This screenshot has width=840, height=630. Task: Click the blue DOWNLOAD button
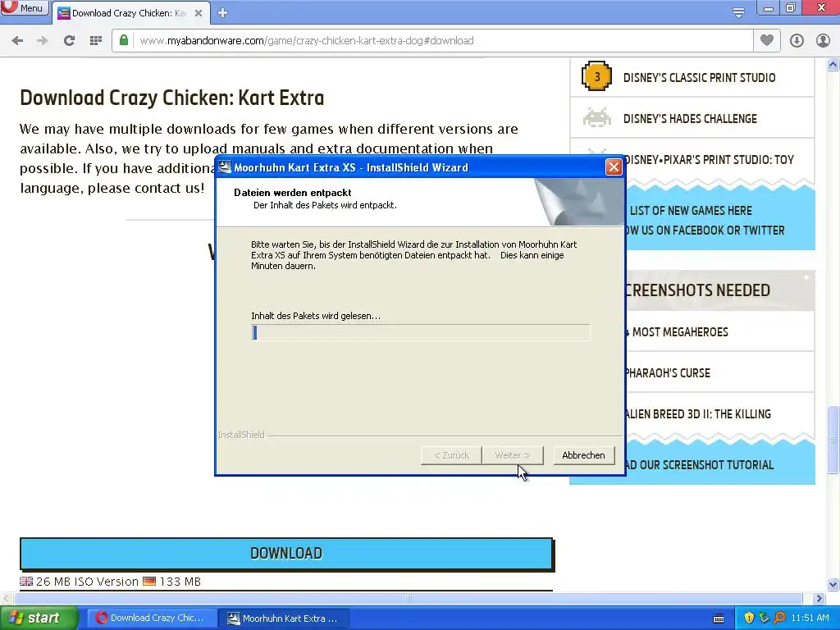(286, 554)
